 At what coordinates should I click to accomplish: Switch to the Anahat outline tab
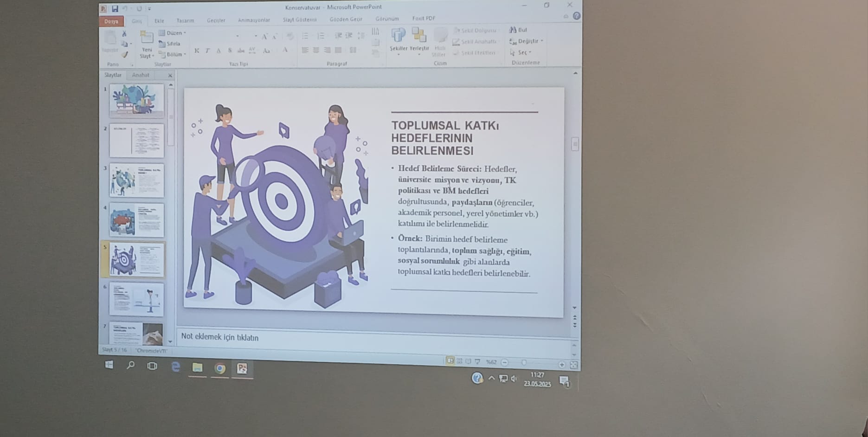(141, 75)
